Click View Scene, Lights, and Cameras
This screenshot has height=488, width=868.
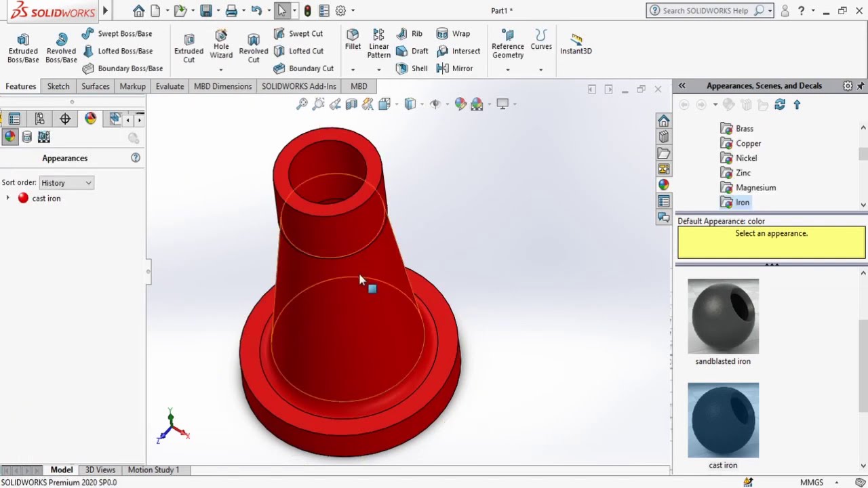coord(44,137)
